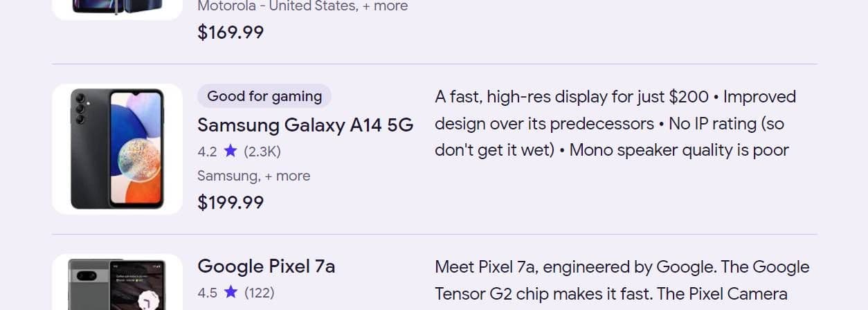Open the Samsung Galaxy A14 5G title link

tap(305, 125)
